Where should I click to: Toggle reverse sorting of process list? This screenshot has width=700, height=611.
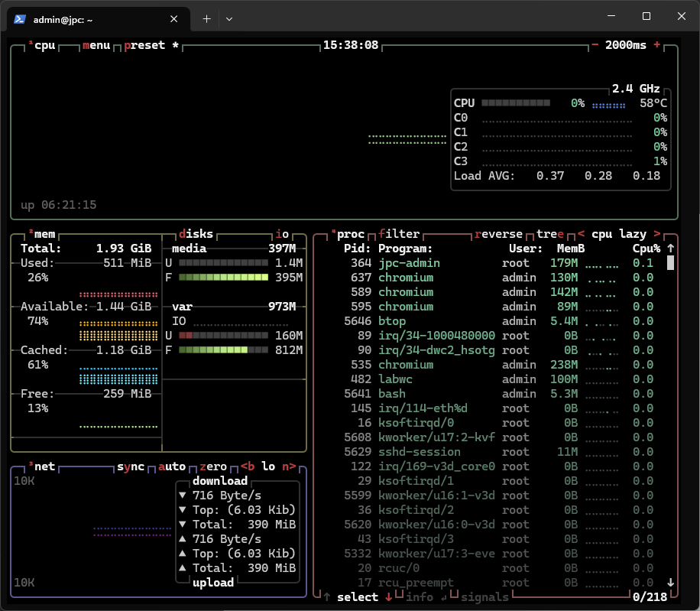tap(498, 234)
